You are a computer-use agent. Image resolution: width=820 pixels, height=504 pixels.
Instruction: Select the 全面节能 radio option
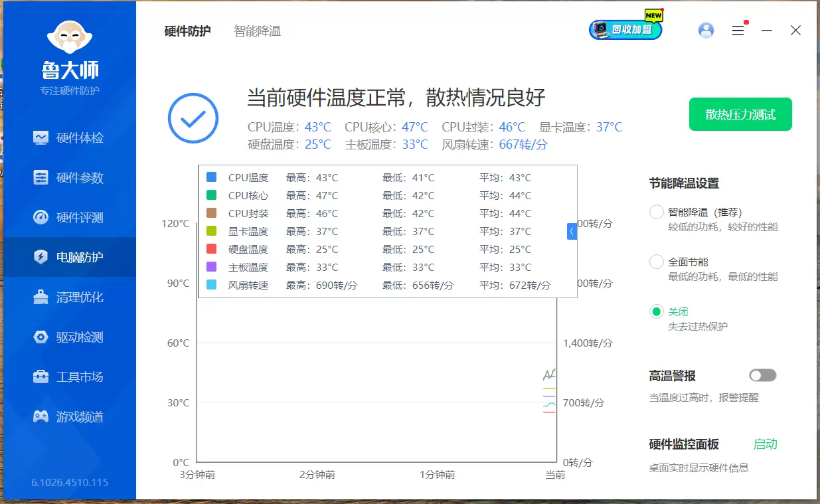[x=657, y=262]
